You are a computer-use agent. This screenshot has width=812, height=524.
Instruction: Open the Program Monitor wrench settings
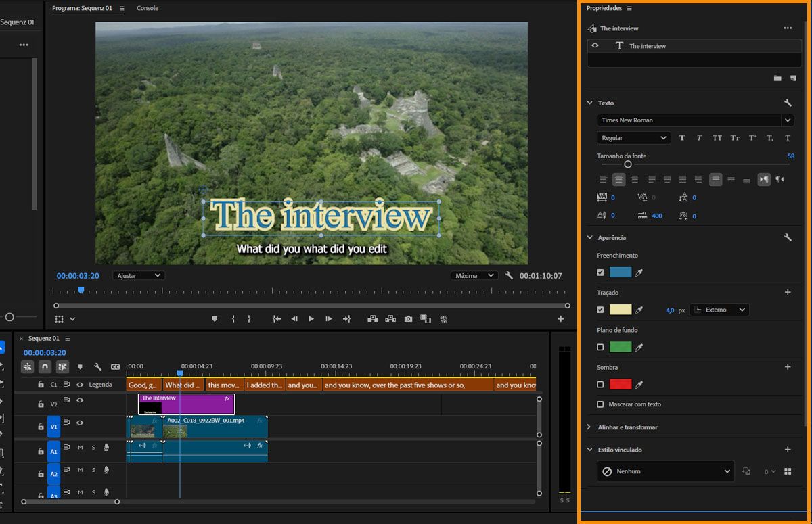click(x=509, y=276)
